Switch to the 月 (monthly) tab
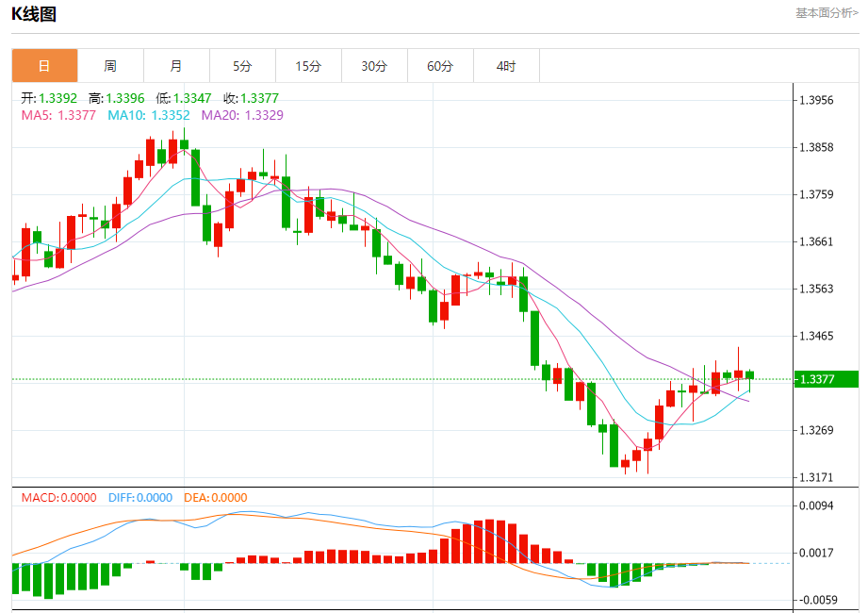 coord(176,66)
